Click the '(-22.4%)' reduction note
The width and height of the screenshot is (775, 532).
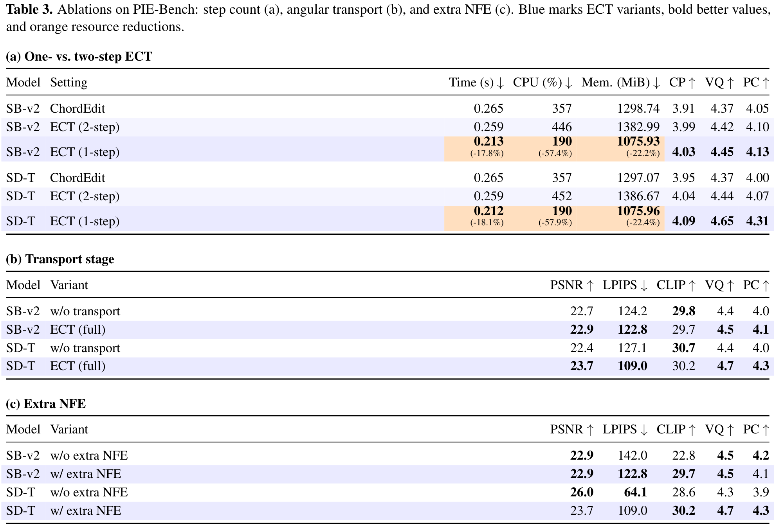[643, 223]
